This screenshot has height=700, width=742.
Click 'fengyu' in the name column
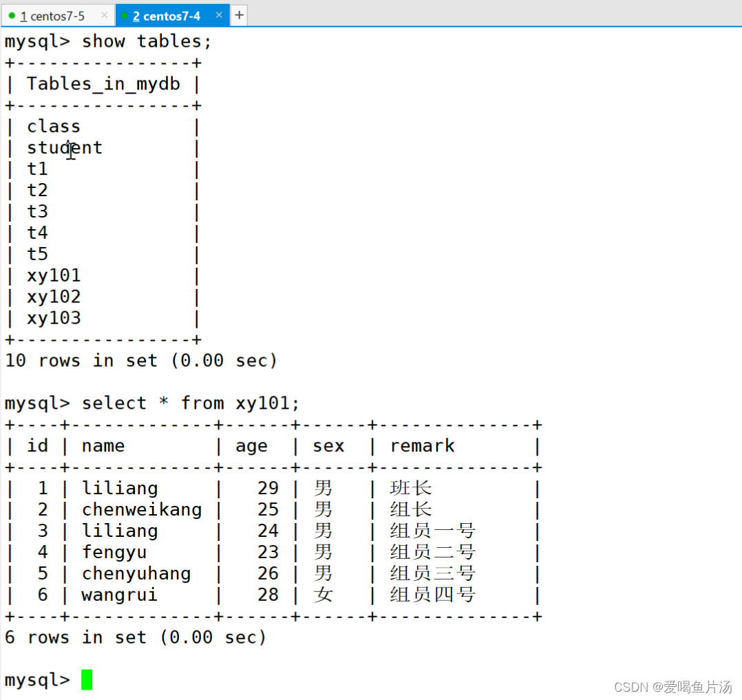[x=114, y=553]
